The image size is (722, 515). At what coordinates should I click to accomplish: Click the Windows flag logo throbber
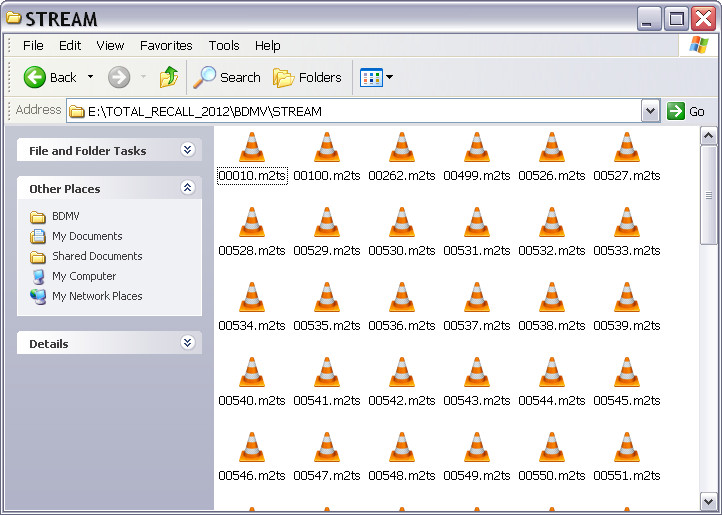(x=699, y=45)
